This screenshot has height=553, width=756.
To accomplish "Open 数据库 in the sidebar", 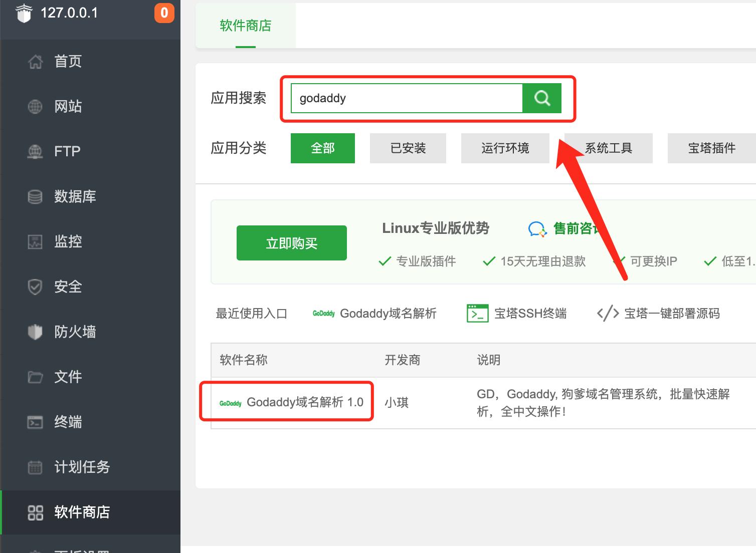I will 90,196.
